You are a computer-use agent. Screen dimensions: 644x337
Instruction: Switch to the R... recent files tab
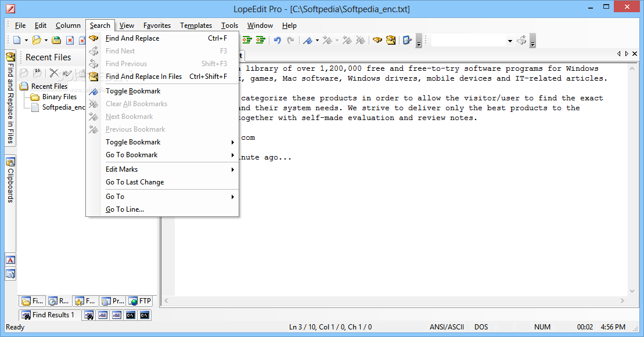point(58,301)
